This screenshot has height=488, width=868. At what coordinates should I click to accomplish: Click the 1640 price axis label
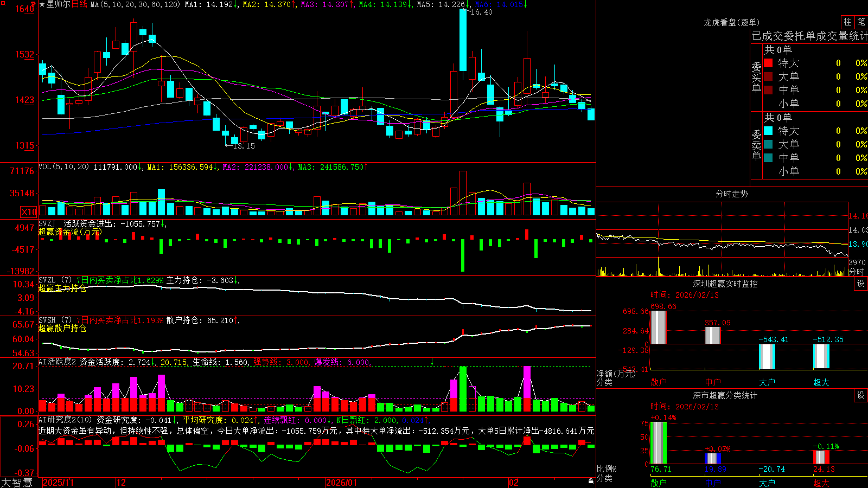[24, 9]
